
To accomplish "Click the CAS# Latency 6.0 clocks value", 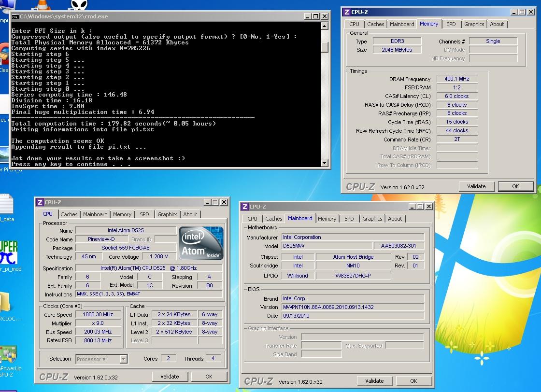I will [x=457, y=96].
